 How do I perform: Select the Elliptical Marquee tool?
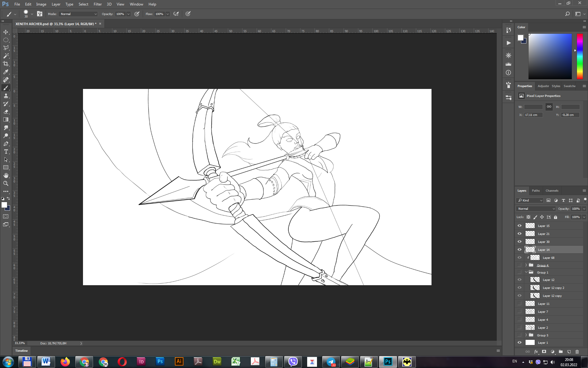pos(6,40)
